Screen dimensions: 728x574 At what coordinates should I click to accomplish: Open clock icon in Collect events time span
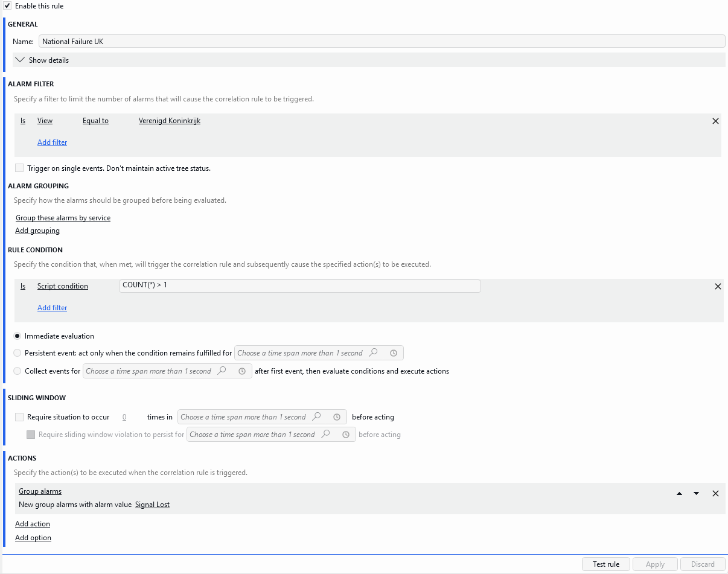242,371
